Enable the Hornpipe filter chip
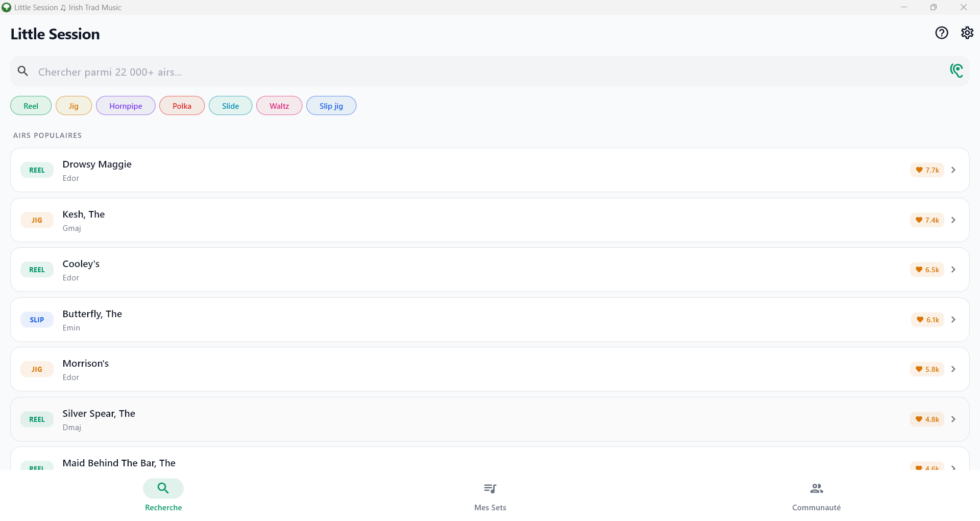980x521 pixels. coord(126,106)
